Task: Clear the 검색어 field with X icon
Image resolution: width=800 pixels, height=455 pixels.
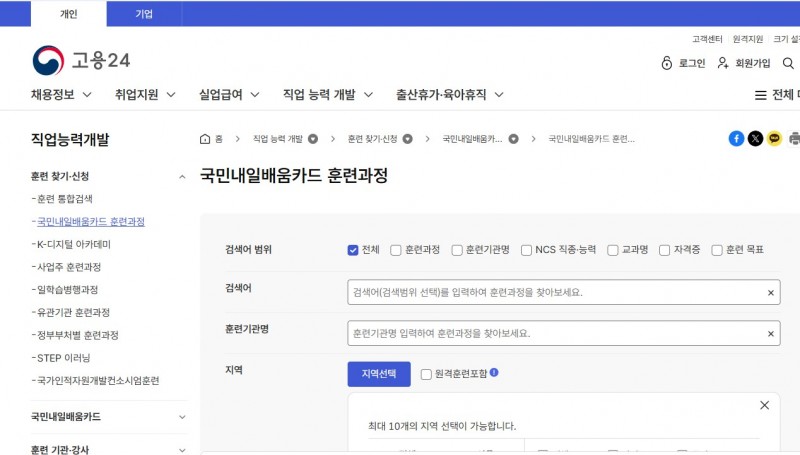Action: pyautogui.click(x=771, y=293)
